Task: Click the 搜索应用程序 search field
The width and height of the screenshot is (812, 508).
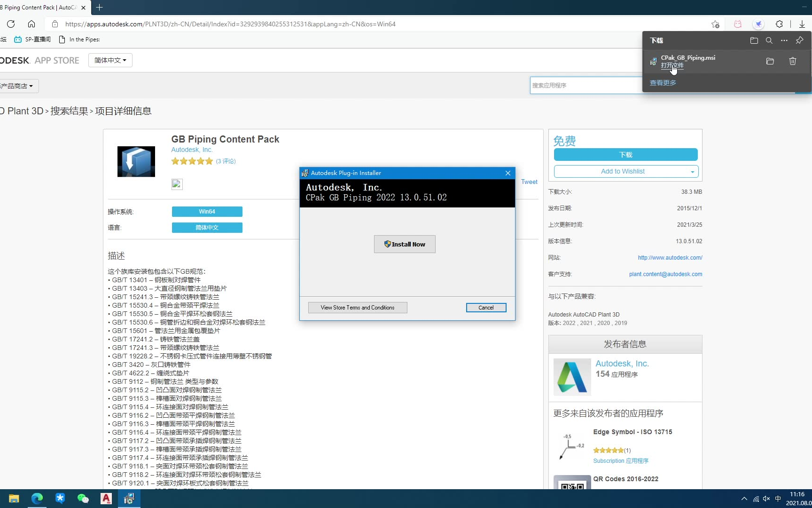Action: click(586, 85)
